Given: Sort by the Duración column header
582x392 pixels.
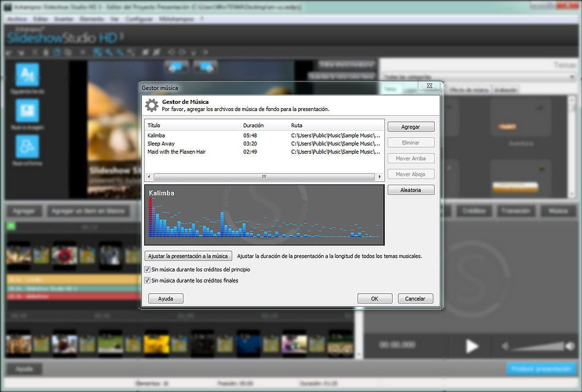Looking at the screenshot, I should click(x=264, y=125).
